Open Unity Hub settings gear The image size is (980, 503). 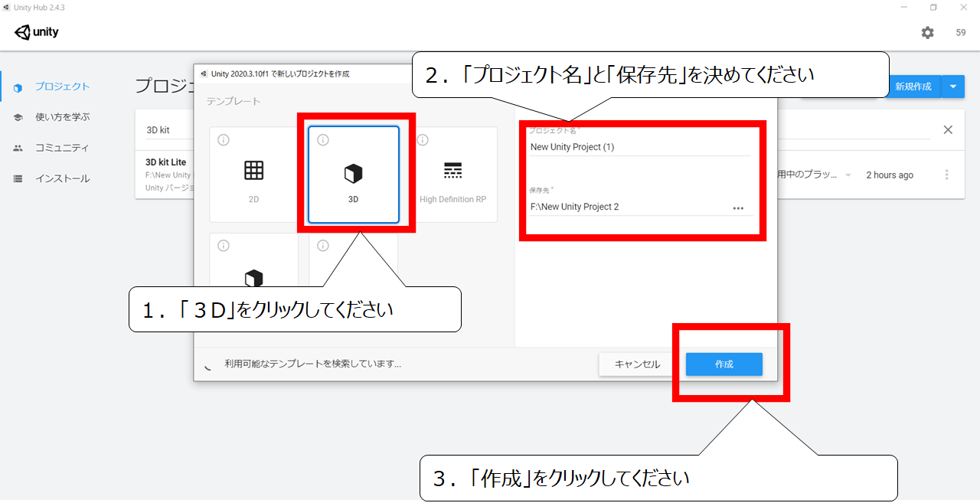[927, 33]
